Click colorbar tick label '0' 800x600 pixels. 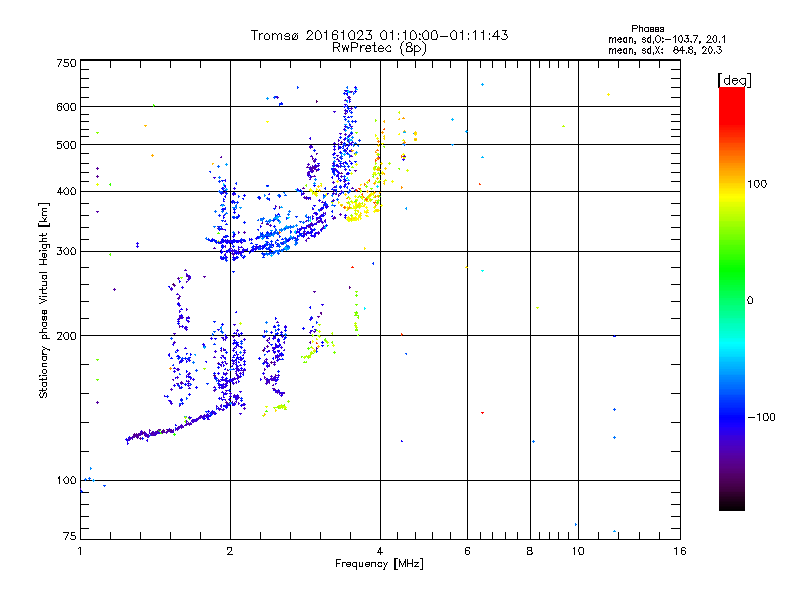point(750,301)
